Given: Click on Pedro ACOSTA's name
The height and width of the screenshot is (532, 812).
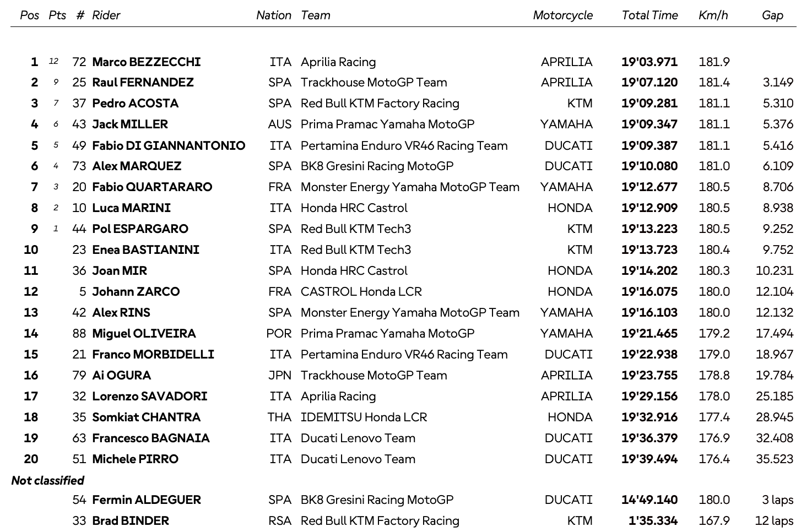Looking at the screenshot, I should click(135, 104).
